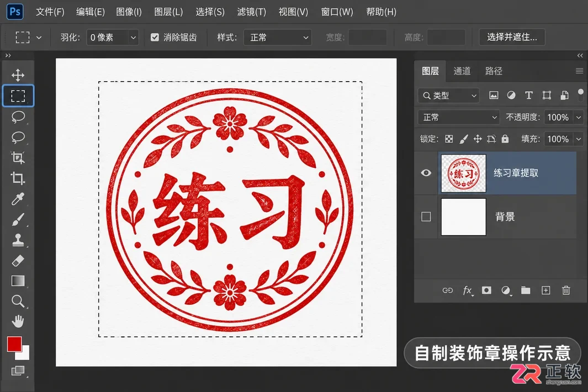The image size is (588, 392).
Task: Expand the left toolbar double-arrow
Action: (x=8, y=56)
